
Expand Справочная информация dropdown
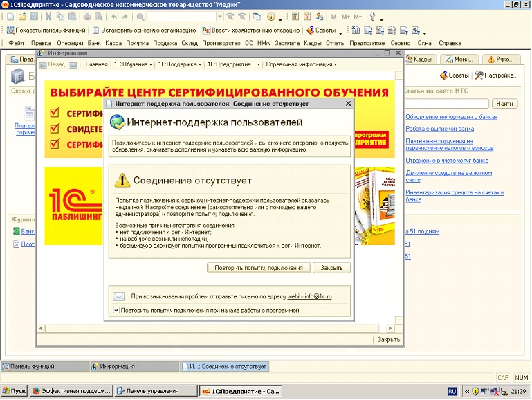tap(302, 64)
